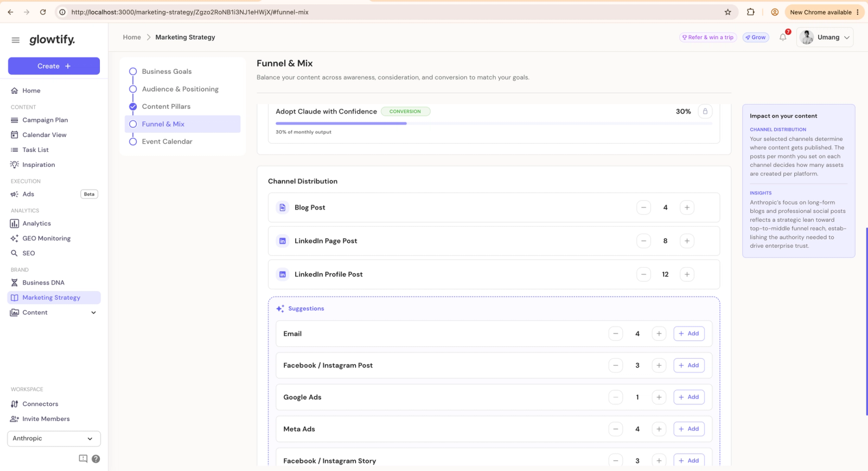The height and width of the screenshot is (471, 868).
Task: Decrease Blog Post count
Action: [x=643, y=208]
